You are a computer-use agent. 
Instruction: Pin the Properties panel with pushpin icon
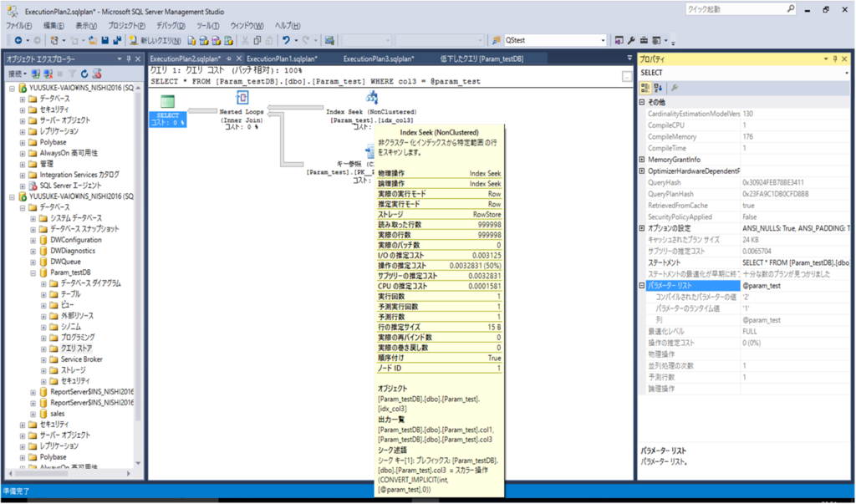coord(835,59)
